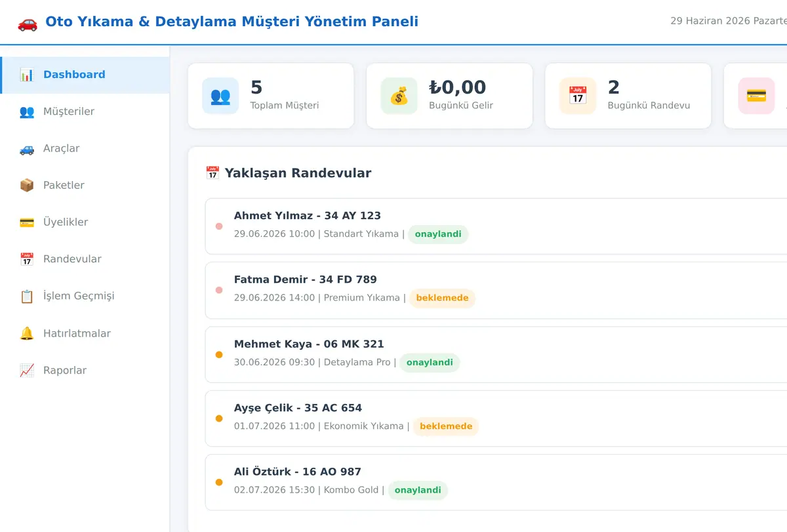Open Üyelikler in the sidebar
The image size is (787, 532).
point(85,222)
